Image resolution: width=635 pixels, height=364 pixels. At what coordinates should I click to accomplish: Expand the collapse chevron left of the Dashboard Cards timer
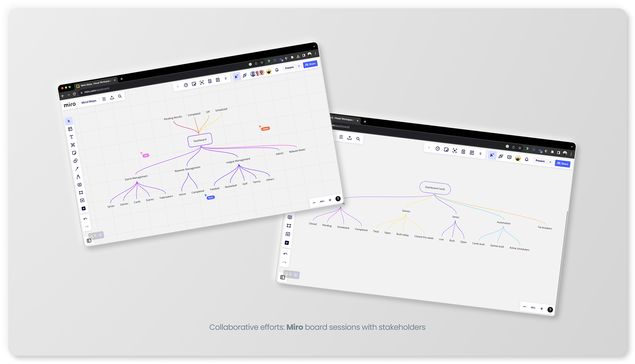[429, 148]
